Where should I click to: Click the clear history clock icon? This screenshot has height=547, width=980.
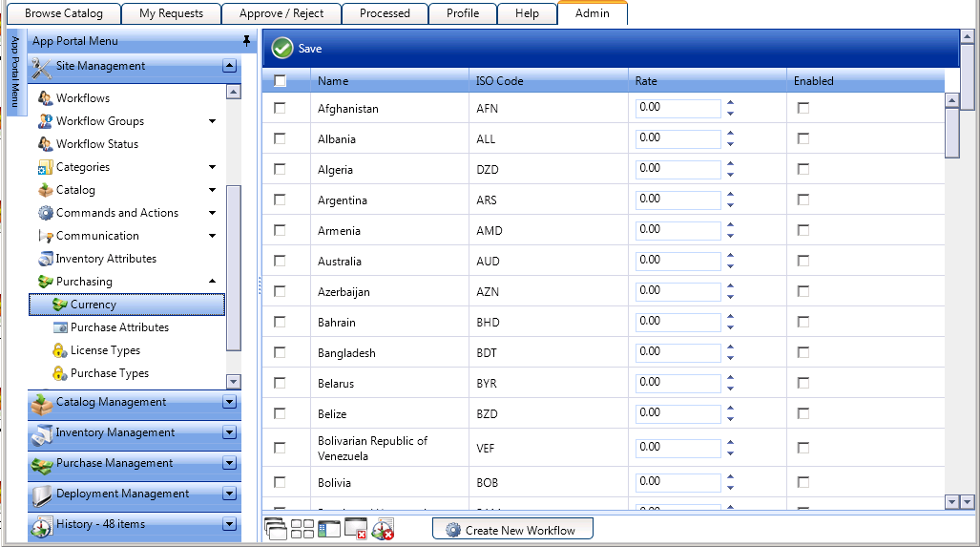[x=383, y=529]
